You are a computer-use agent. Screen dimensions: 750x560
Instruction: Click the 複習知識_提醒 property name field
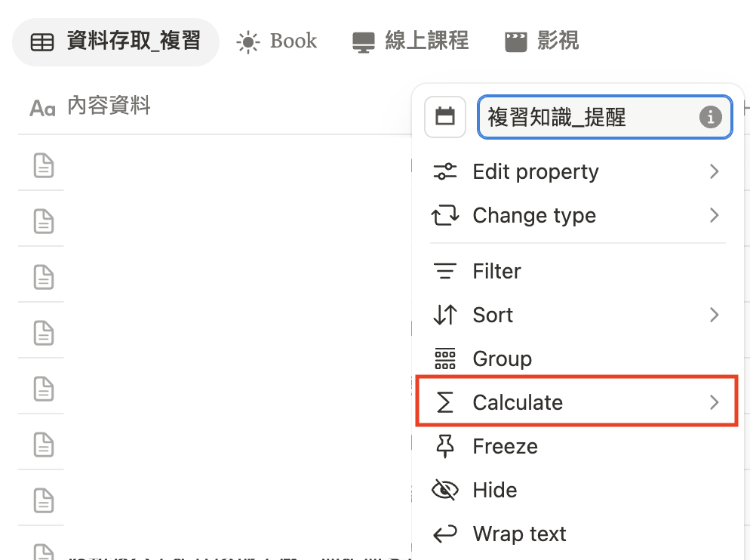pos(589,117)
